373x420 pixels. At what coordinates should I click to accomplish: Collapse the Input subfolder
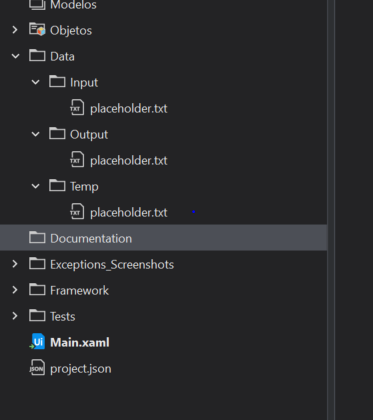pyautogui.click(x=35, y=82)
